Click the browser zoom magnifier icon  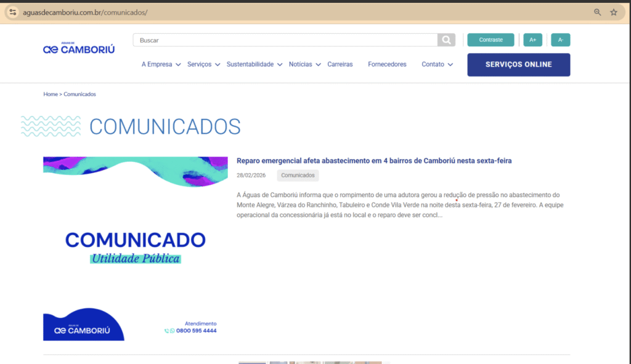(x=597, y=12)
